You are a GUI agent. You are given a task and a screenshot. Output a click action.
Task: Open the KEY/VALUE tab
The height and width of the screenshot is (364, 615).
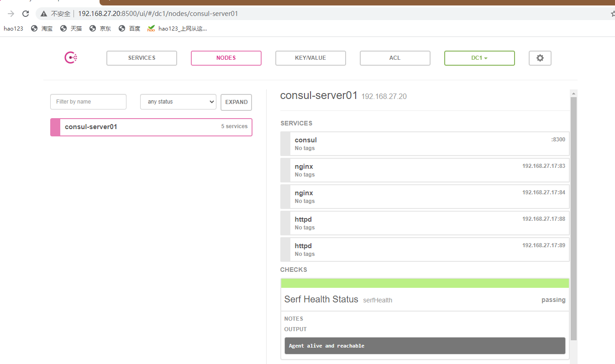point(310,58)
